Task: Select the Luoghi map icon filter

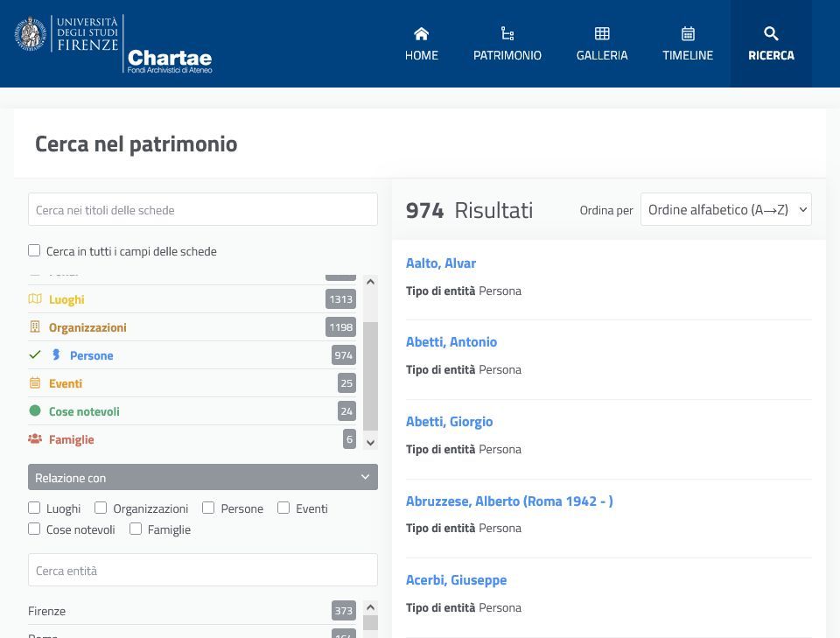Action: (35, 299)
